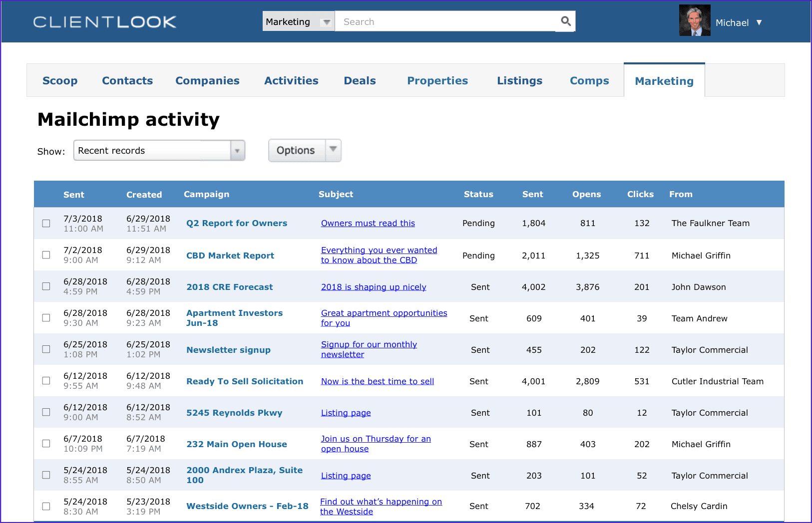
Task: Click the Status column header
Action: (x=478, y=194)
